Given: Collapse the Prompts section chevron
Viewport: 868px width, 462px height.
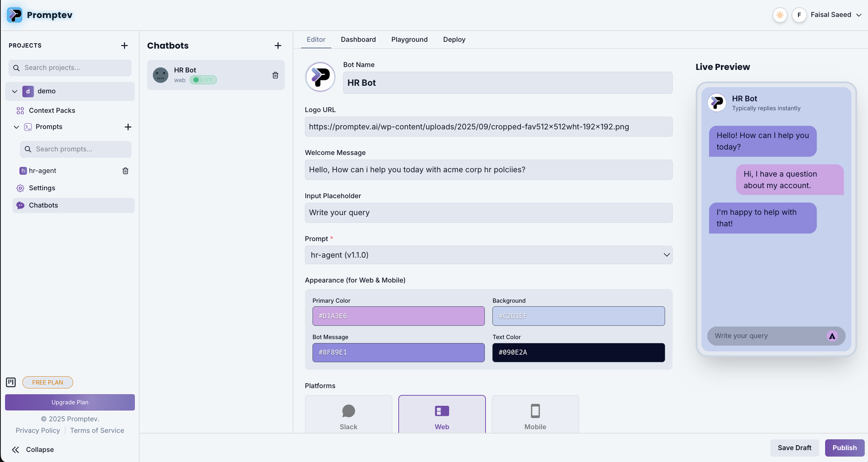Looking at the screenshot, I should 16,127.
